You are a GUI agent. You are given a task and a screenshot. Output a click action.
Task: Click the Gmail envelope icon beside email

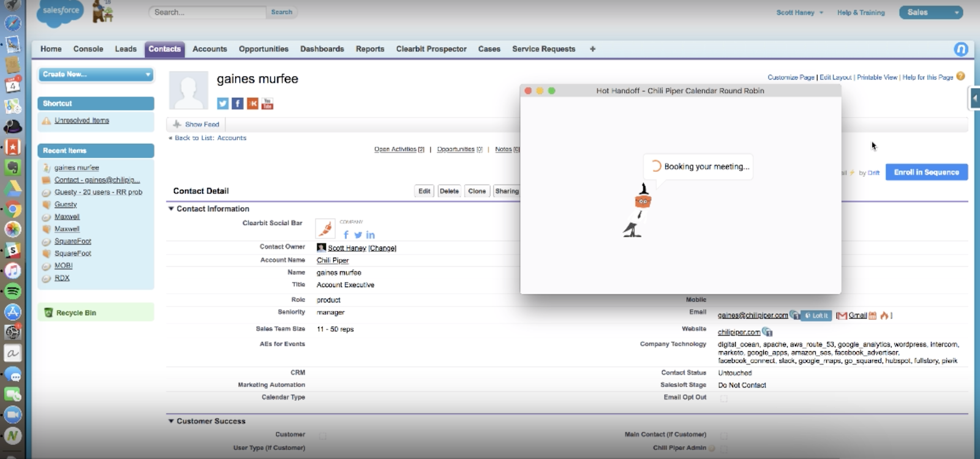(842, 316)
